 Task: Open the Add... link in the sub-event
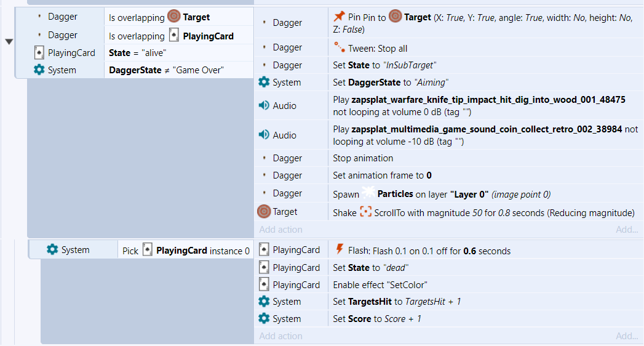(627, 336)
